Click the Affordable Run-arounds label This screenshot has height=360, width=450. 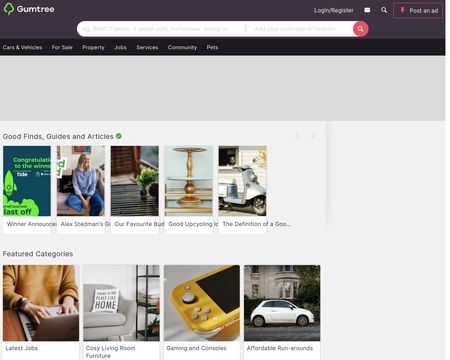click(280, 348)
